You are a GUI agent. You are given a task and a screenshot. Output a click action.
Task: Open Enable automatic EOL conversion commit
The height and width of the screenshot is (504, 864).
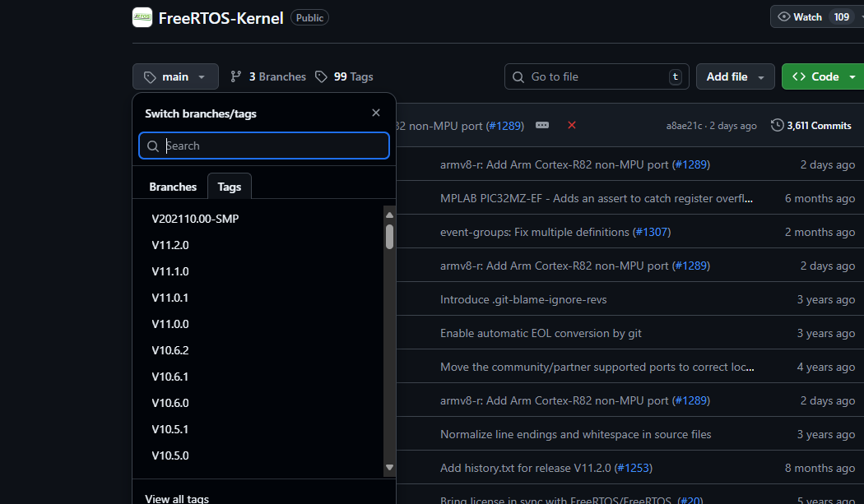[x=541, y=333]
